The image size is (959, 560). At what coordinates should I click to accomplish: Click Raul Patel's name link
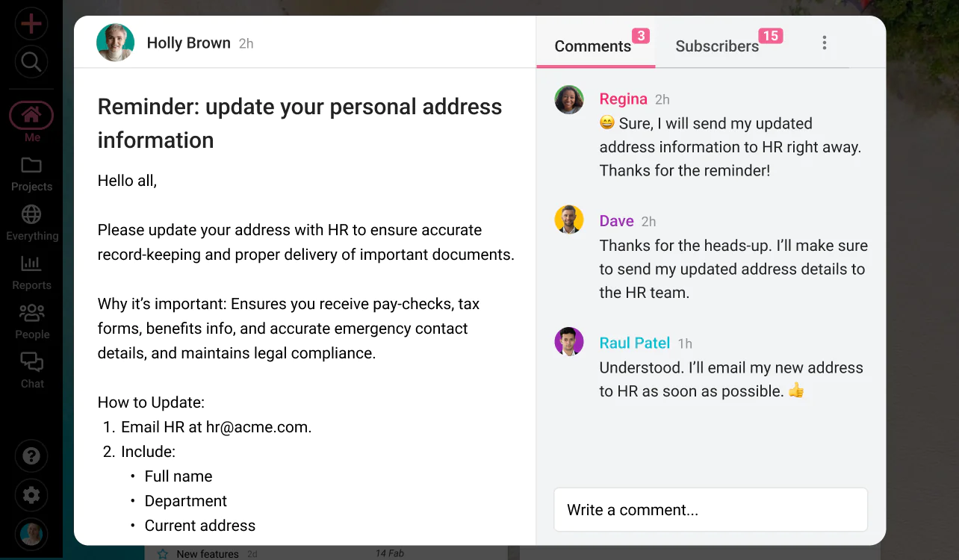coord(634,343)
